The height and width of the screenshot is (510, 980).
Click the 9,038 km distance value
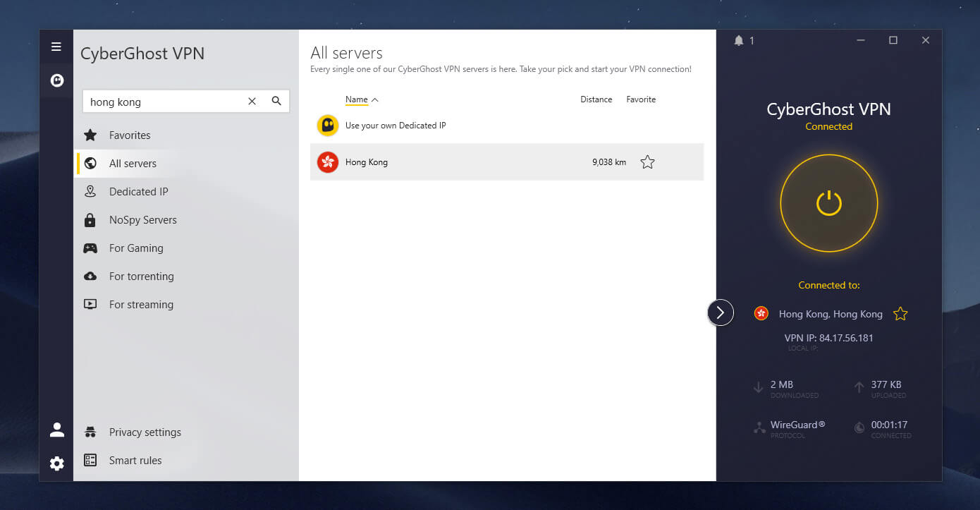[609, 162]
